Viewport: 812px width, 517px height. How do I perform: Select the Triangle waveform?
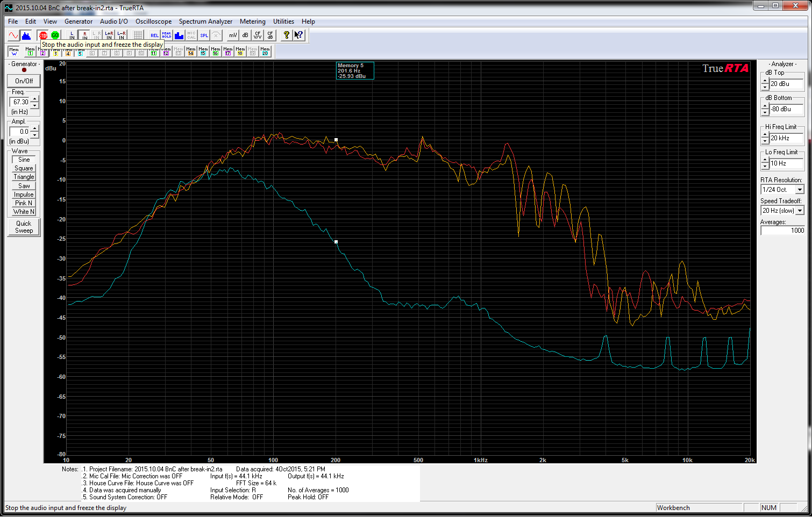[24, 177]
